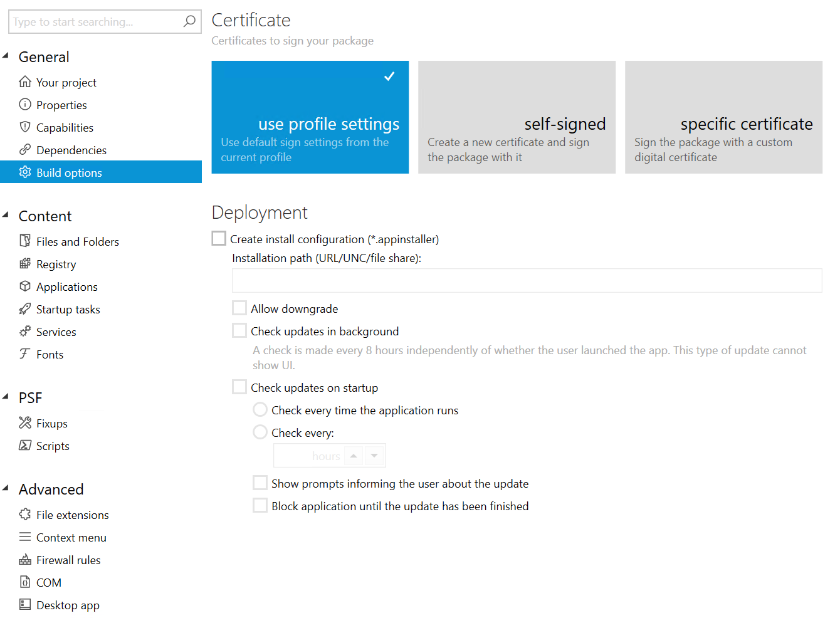This screenshot has height=618, width=840.
Task: Open the Applications package icon
Action: pos(24,286)
